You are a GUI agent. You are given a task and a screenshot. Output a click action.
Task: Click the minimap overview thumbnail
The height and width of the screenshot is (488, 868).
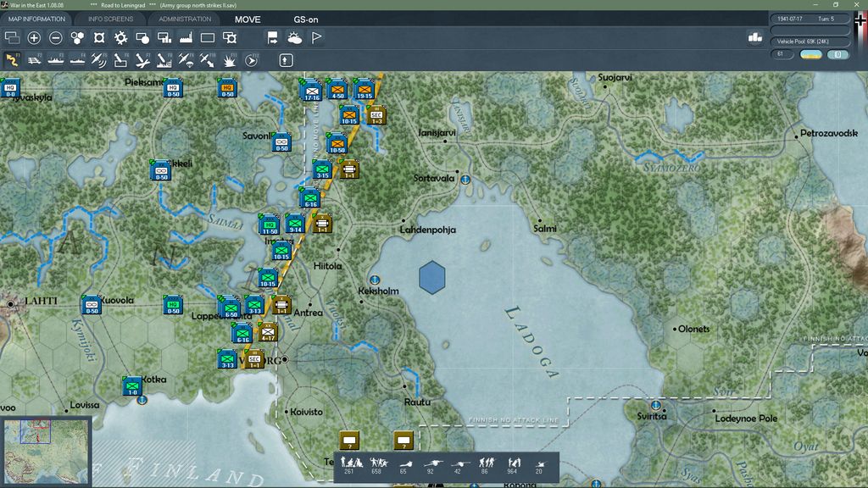(x=47, y=452)
